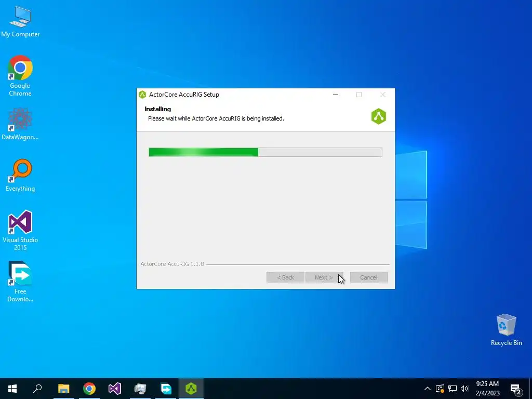This screenshot has height=399, width=532.
Task: Open taskbar search magnifier
Action: point(37,389)
